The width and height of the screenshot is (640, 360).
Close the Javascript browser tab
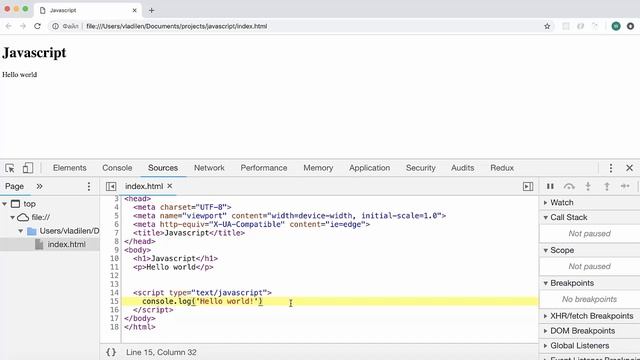point(134,10)
